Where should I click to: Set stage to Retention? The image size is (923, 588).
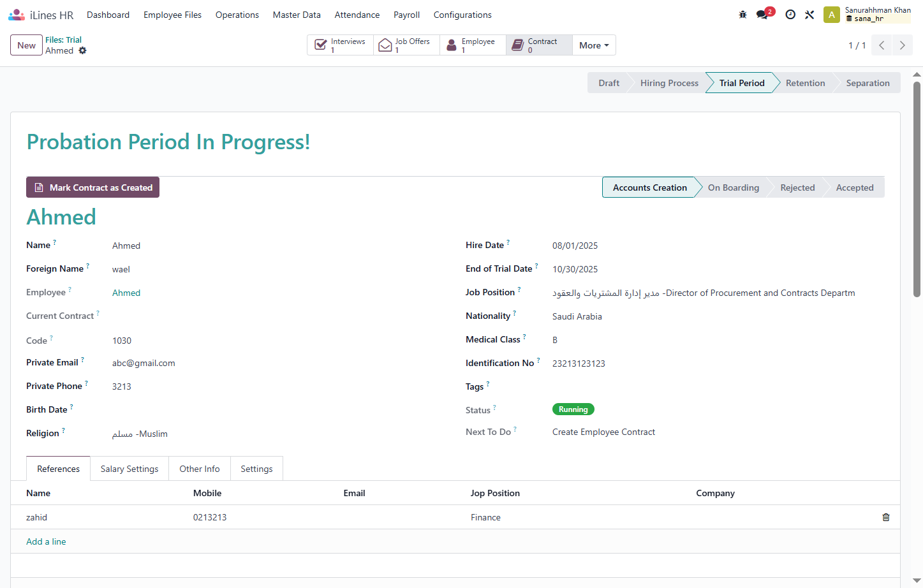[x=805, y=83]
